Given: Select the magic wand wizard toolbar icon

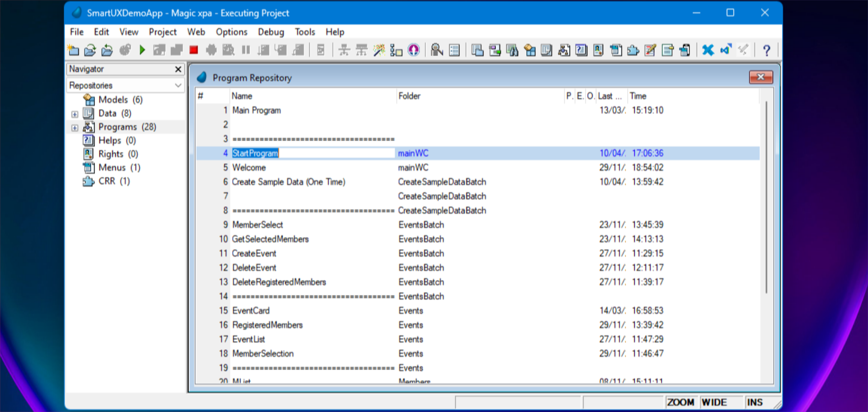Looking at the screenshot, I should click(378, 50).
